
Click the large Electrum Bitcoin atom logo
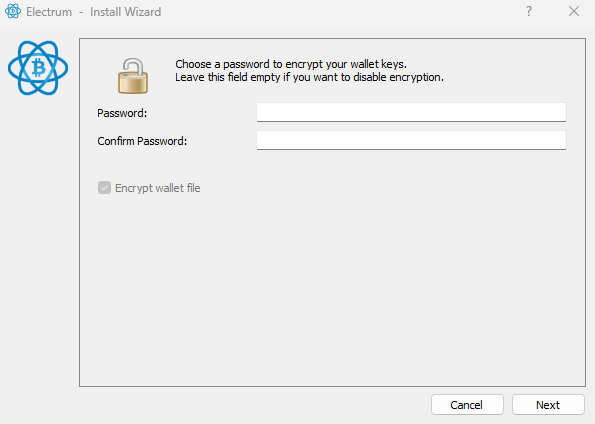tap(38, 68)
